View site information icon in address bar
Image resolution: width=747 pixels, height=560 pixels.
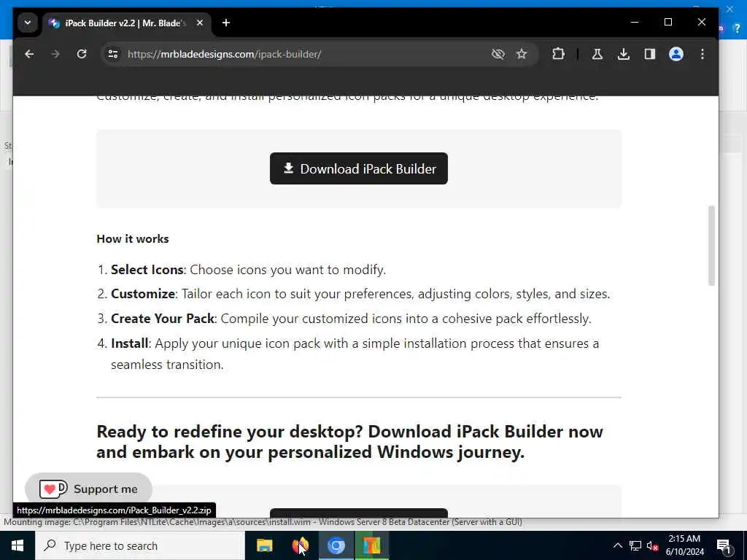point(113,54)
